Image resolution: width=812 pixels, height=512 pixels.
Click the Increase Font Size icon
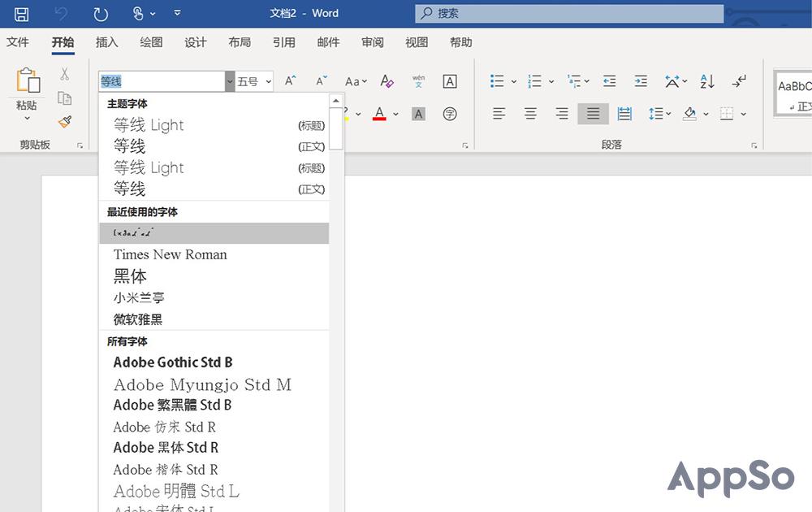coord(291,80)
